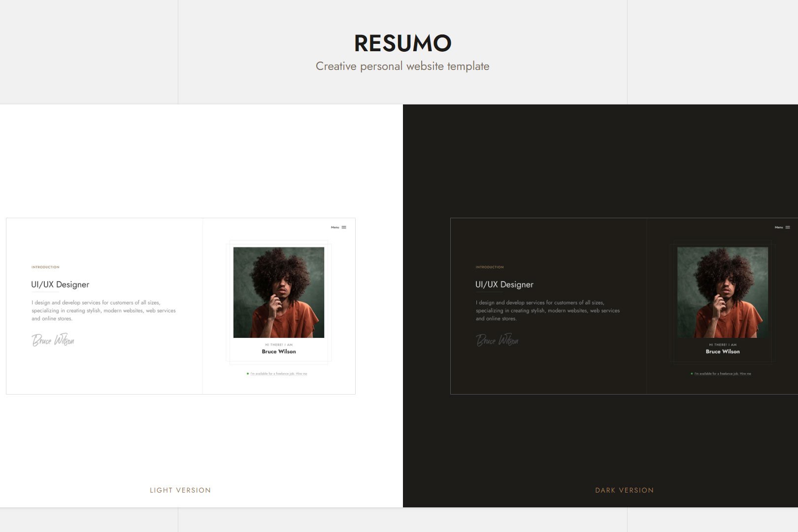Click the RESUMO logo title
This screenshot has width=798, height=532.
(x=402, y=43)
